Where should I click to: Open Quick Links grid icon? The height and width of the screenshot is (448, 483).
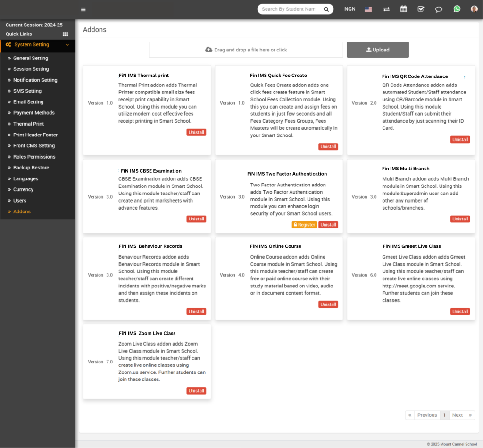66,34
